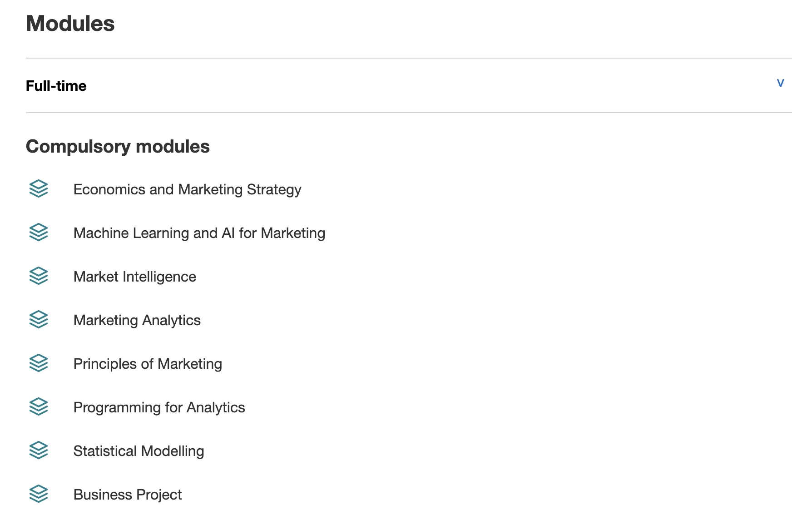View the Statistical Modelling module
Image resolution: width=812 pixels, height=525 pixels.
pyautogui.click(x=139, y=451)
